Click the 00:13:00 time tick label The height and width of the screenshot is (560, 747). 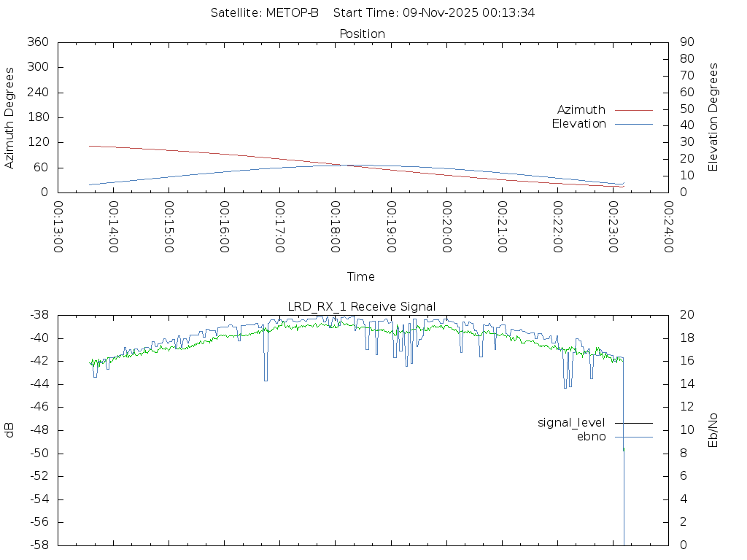[58, 227]
